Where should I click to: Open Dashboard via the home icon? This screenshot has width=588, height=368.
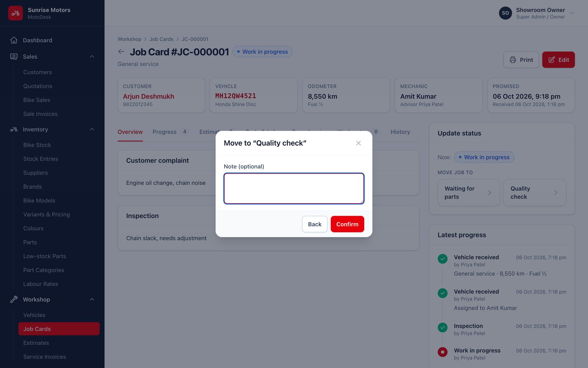(14, 40)
